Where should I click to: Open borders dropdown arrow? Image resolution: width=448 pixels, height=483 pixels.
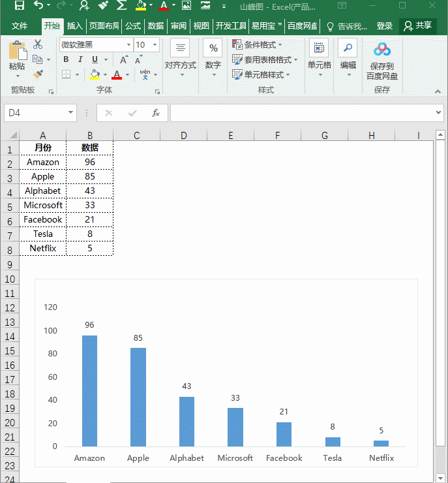[x=77, y=74]
